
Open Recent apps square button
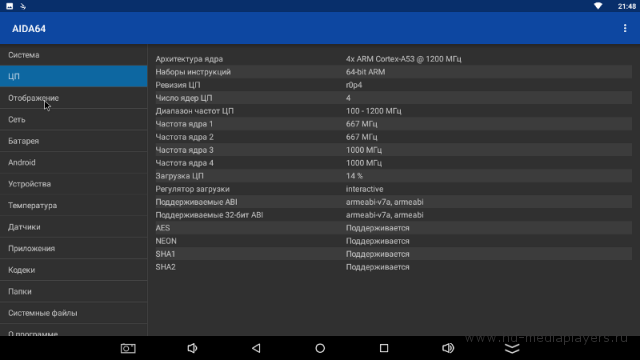384,348
